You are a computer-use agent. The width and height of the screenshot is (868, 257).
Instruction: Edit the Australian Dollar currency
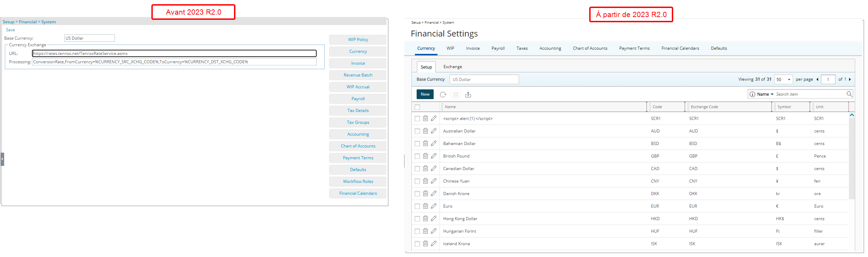(434, 131)
